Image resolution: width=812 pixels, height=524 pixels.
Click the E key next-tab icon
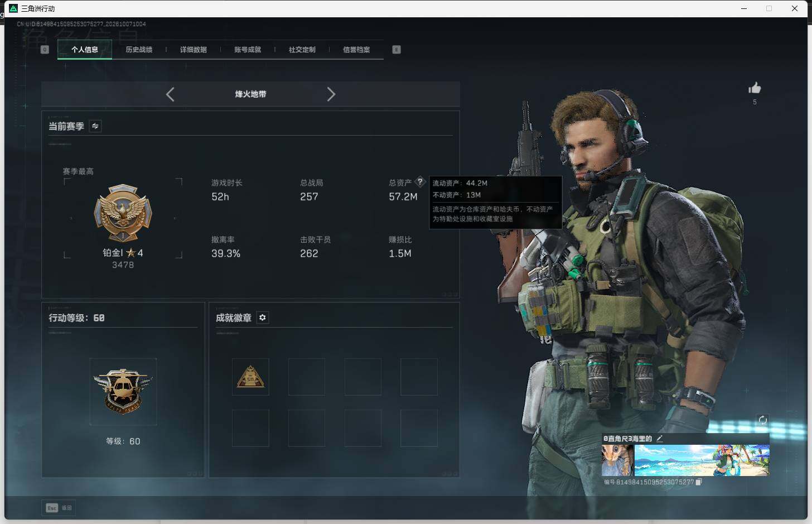(x=397, y=50)
